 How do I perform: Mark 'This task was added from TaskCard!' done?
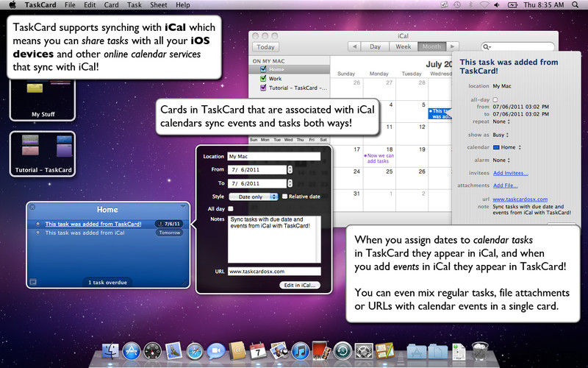[x=38, y=224]
